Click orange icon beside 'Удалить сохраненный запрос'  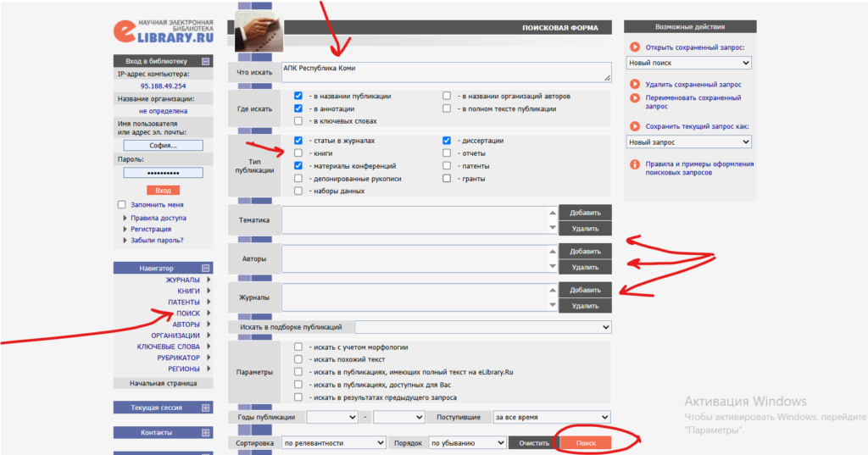635,84
